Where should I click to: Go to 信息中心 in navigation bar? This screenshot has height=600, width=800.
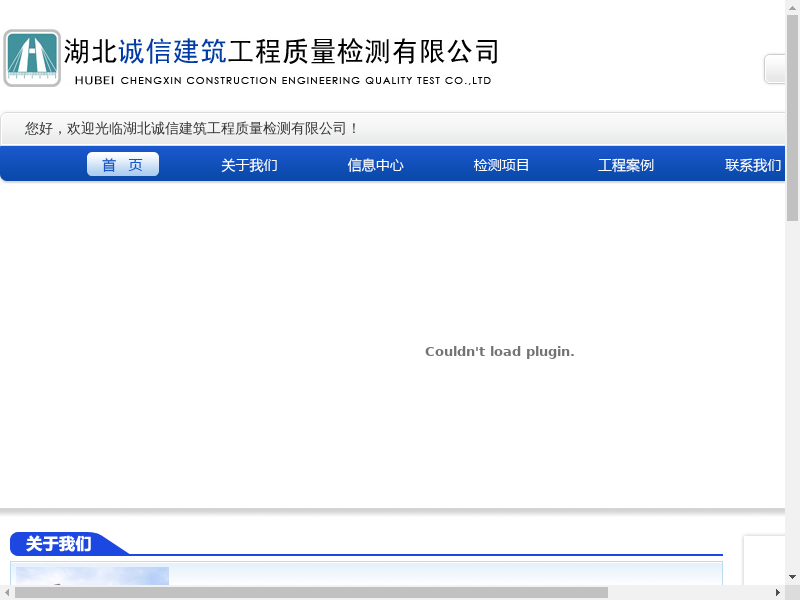(x=376, y=165)
